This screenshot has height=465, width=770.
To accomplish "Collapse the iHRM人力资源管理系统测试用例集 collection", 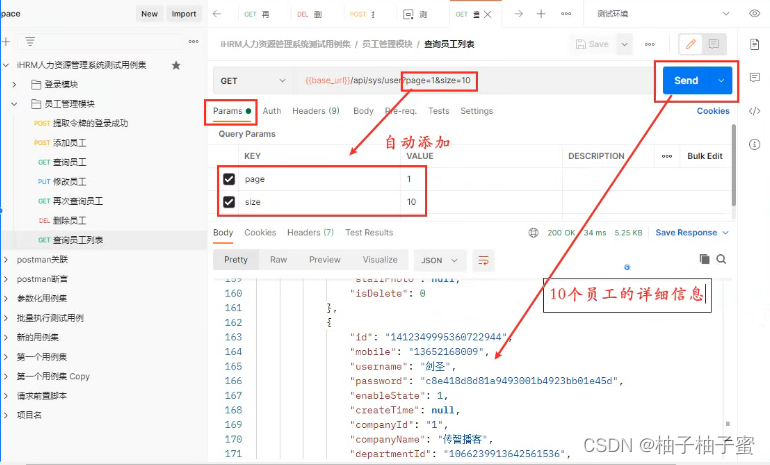I will click(x=6, y=65).
